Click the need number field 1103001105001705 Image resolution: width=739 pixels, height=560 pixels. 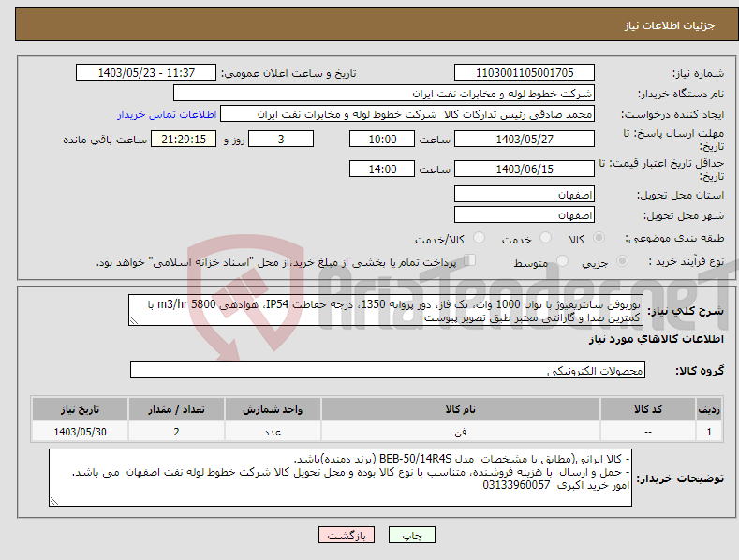click(525, 73)
